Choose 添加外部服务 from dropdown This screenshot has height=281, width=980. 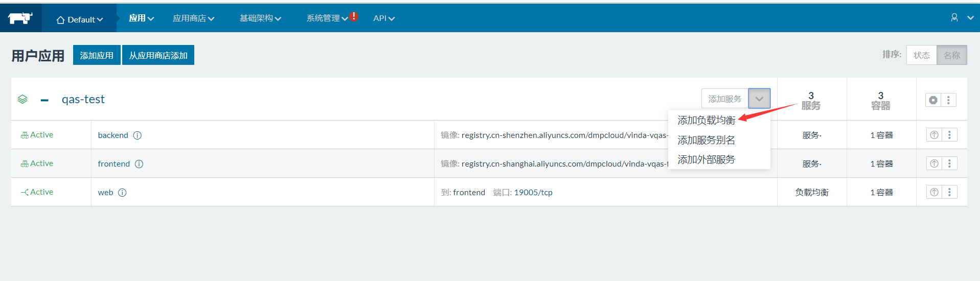coord(706,159)
